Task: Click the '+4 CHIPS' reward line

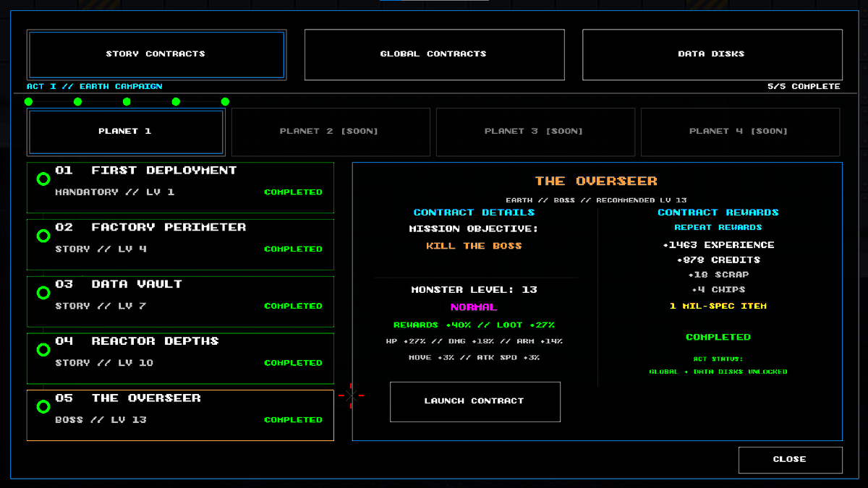Action: click(718, 289)
